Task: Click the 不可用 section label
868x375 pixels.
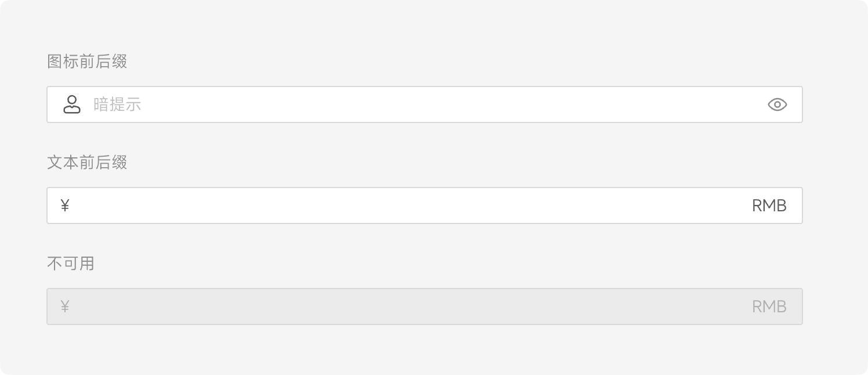Action: click(x=70, y=264)
